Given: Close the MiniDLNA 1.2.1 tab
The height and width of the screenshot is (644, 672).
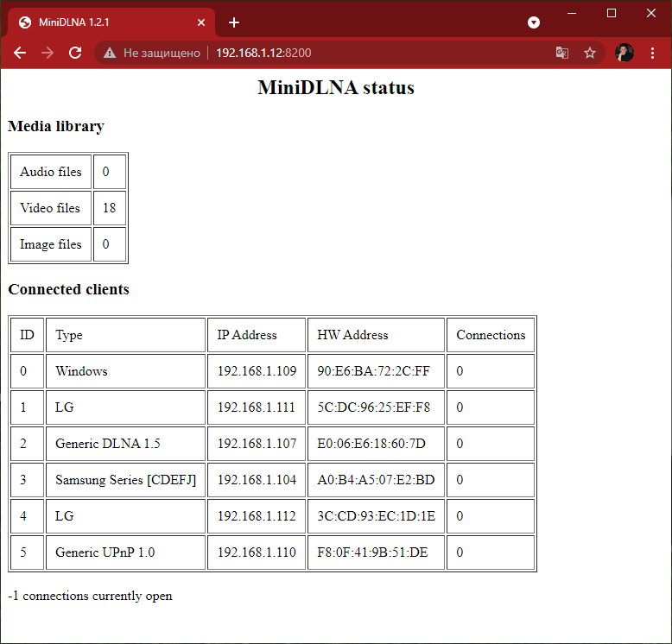Looking at the screenshot, I should click(x=201, y=22).
